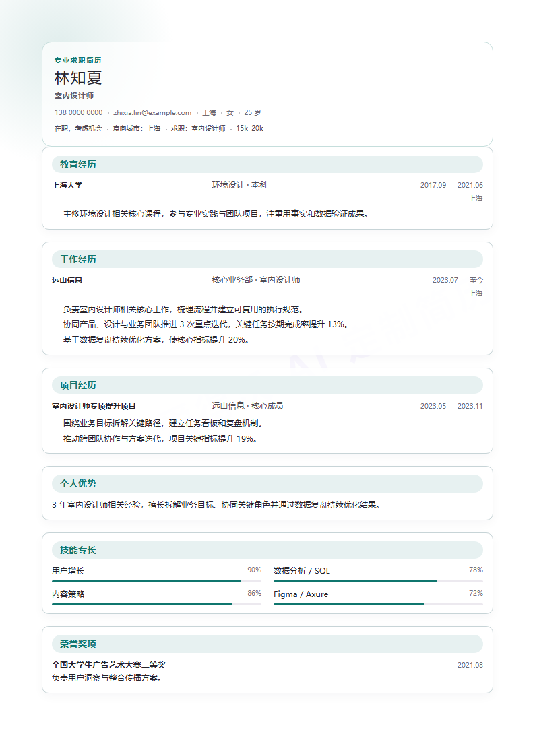Click the line mentioning 核心指标提升 20%

pos(156,340)
